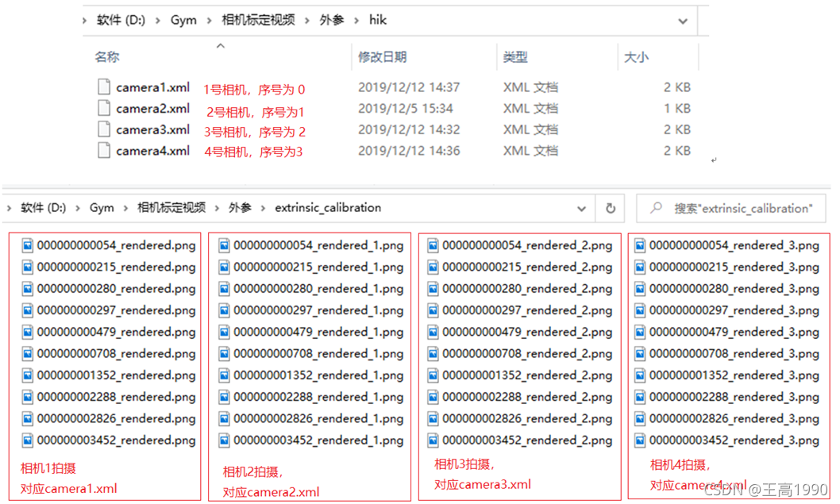Image resolution: width=840 pixels, height=504 pixels.
Task: Expand chevron after 外参 in hik path
Action: 356,21
